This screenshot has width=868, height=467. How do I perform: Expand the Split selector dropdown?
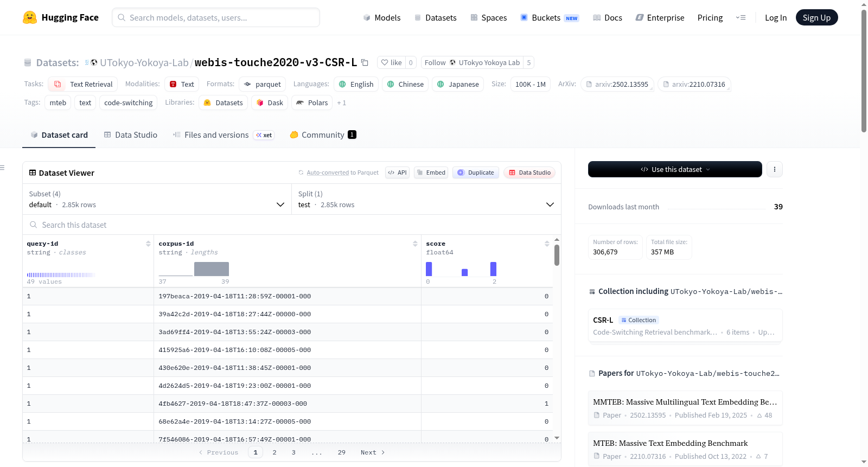[x=426, y=199]
